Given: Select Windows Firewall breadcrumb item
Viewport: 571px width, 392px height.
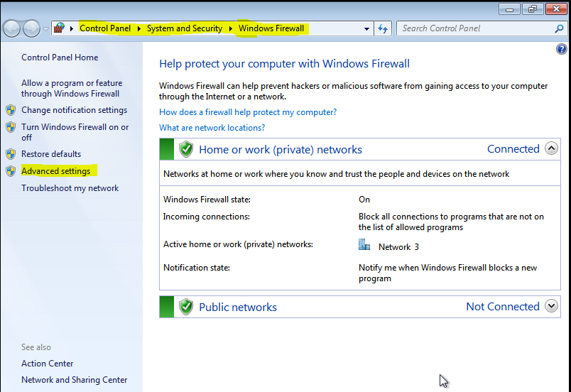Looking at the screenshot, I should (271, 28).
